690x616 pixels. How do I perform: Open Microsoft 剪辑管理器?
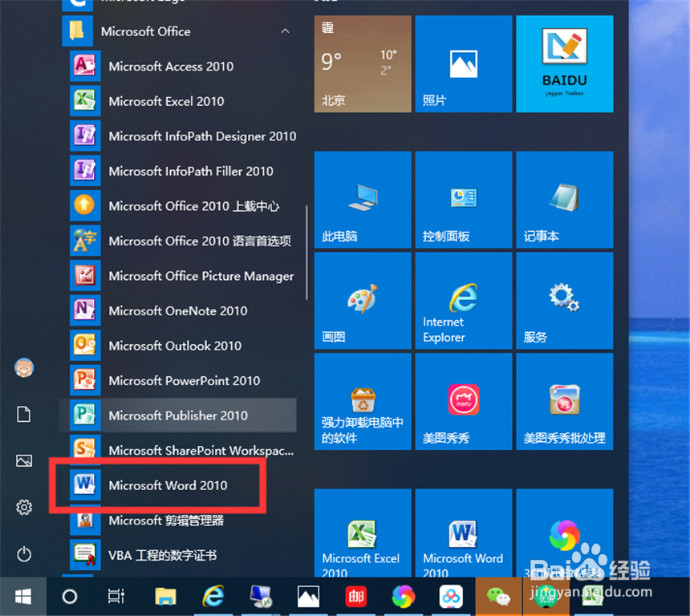click(x=178, y=520)
